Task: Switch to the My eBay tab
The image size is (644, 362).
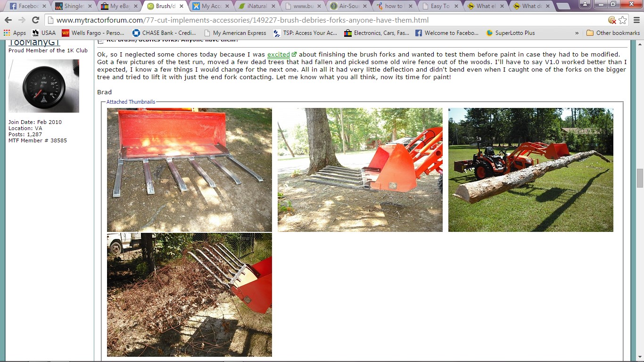Action: (118, 6)
